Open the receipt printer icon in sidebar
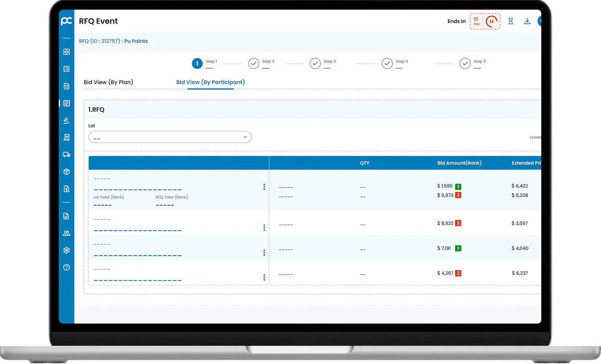 (66, 137)
